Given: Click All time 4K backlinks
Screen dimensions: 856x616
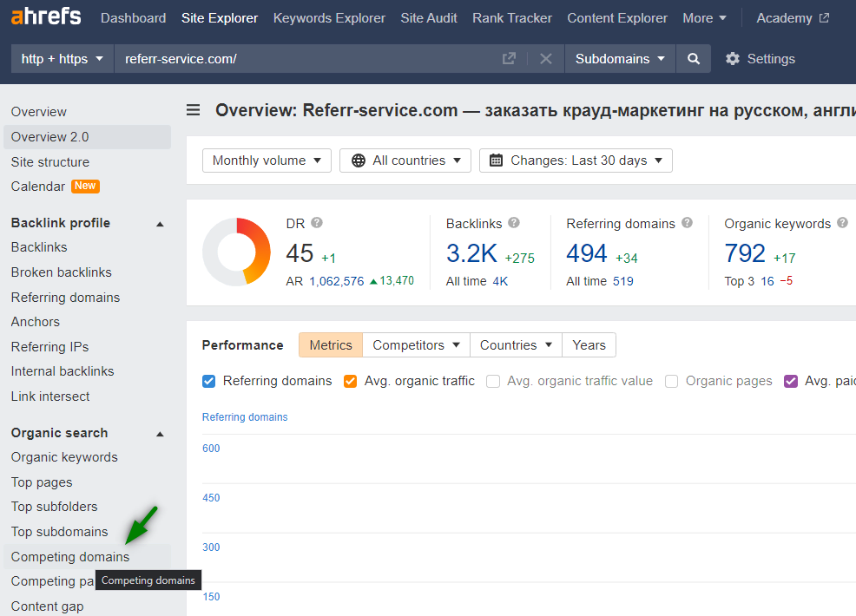Looking at the screenshot, I should [x=500, y=281].
